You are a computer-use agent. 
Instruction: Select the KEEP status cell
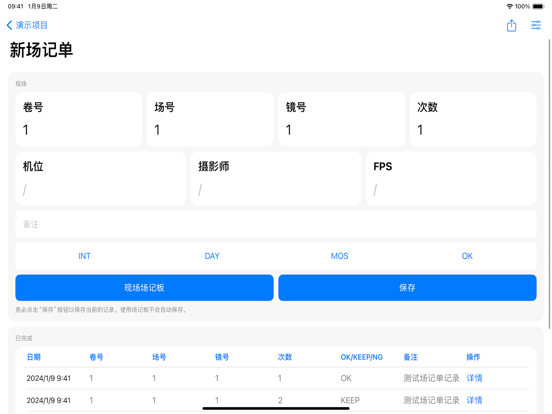tap(350, 400)
